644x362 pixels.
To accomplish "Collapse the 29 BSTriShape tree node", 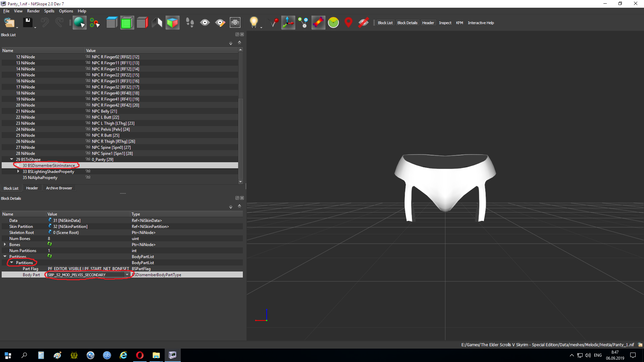I will pyautogui.click(x=12, y=159).
